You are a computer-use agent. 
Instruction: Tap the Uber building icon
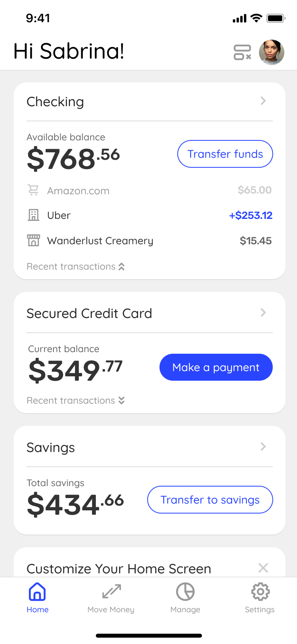click(34, 215)
